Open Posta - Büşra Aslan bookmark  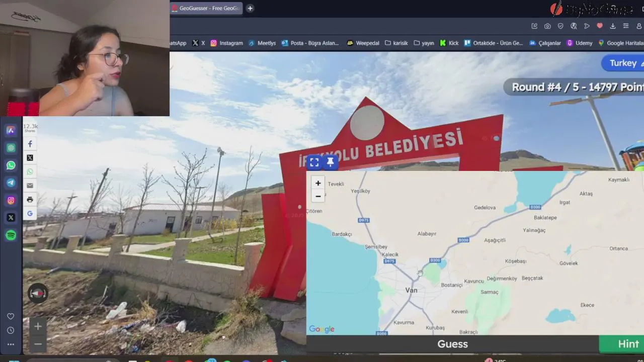[310, 43]
